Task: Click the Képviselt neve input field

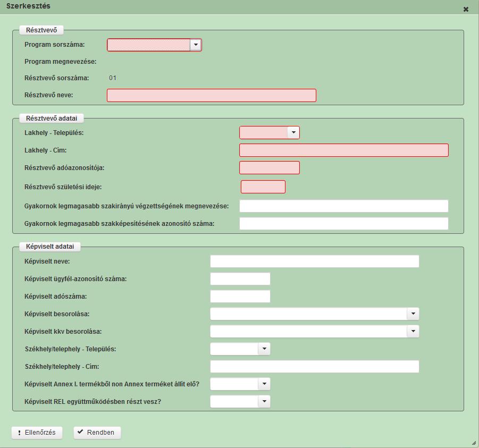Action: coord(315,261)
